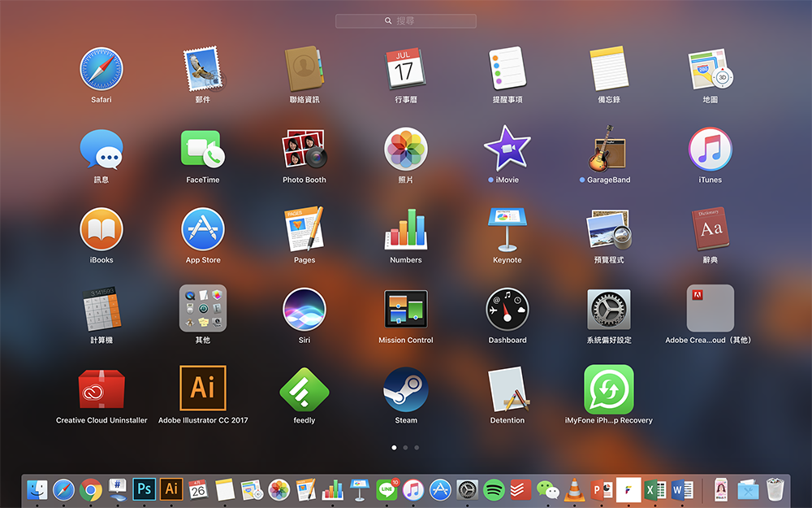
Task: Open the 聯絡資訊 Contacts app
Action: click(304, 69)
